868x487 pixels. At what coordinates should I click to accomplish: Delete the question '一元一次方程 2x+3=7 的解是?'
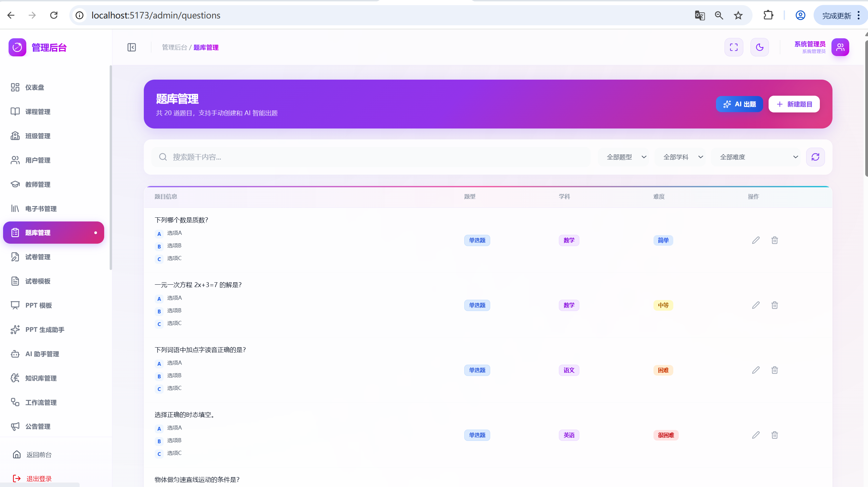775,305
